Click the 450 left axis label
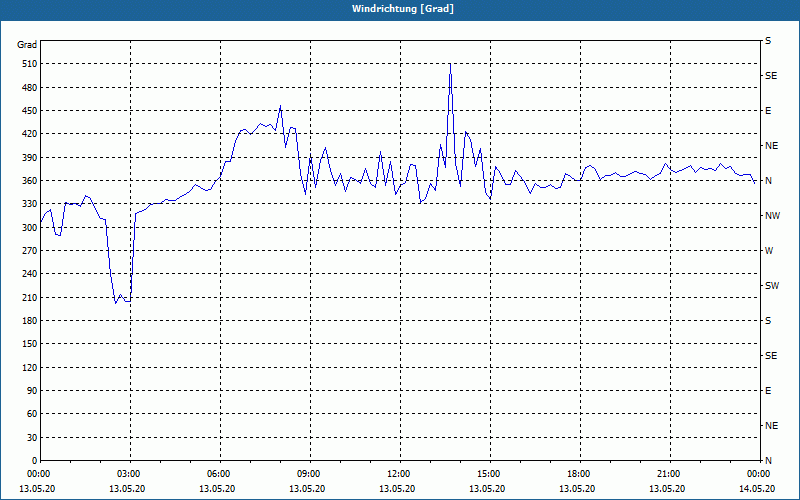Viewport: 800px width, 500px height. pyautogui.click(x=30, y=111)
